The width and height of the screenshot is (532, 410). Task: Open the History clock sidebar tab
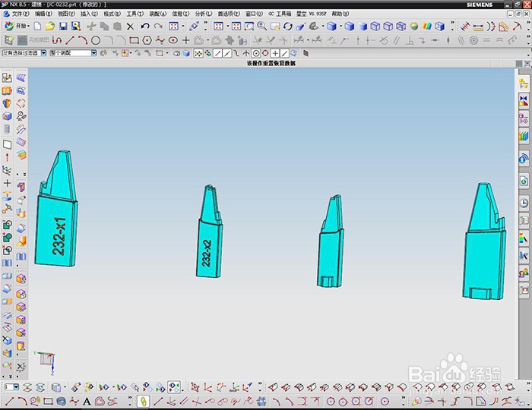[x=524, y=203]
